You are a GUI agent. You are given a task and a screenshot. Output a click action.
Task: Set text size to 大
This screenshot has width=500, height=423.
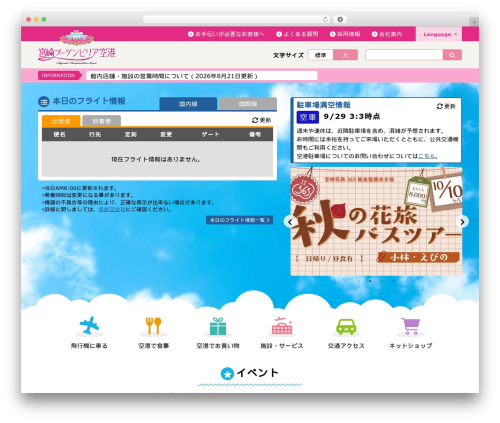click(345, 55)
